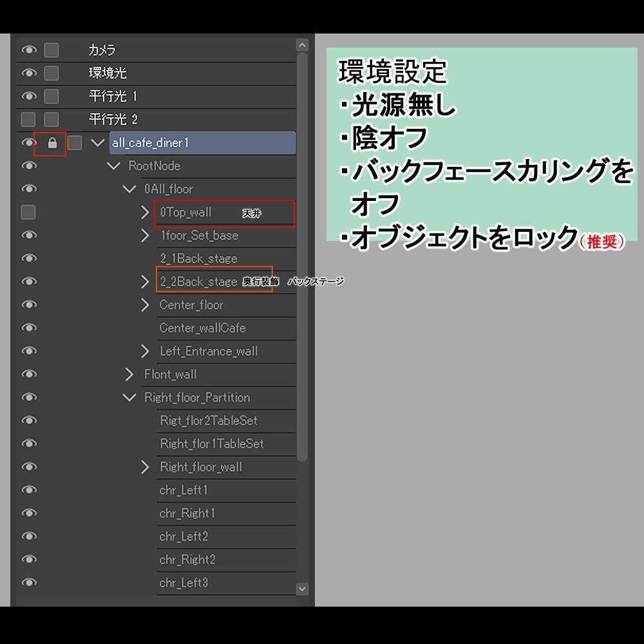644x644 pixels.
Task: Select the 平行光 1 label
Action: click(x=113, y=97)
